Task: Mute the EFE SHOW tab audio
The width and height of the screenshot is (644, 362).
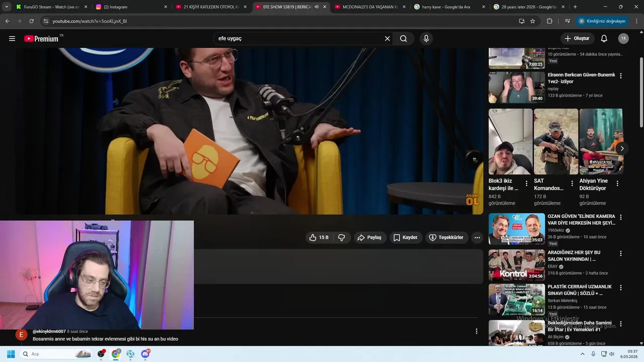Action: [x=316, y=7]
